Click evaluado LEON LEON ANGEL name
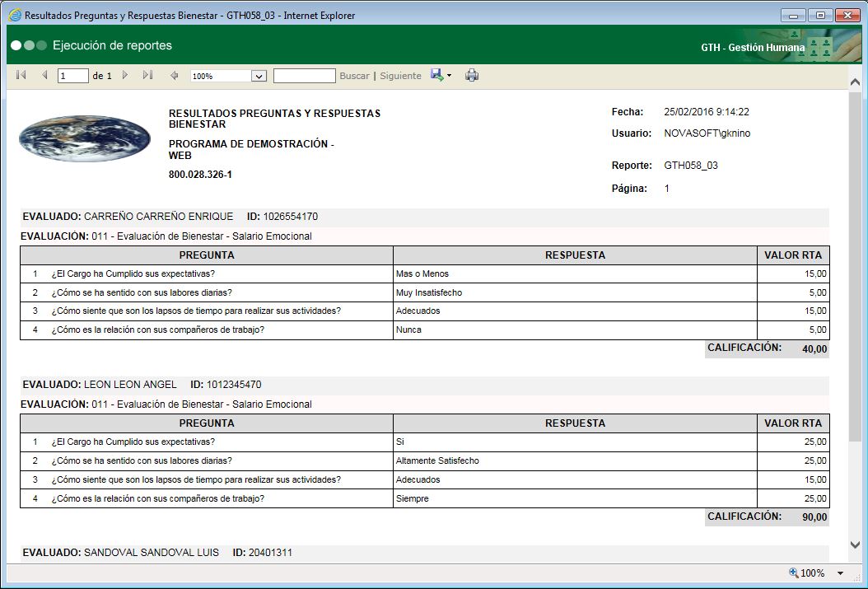 coord(130,385)
